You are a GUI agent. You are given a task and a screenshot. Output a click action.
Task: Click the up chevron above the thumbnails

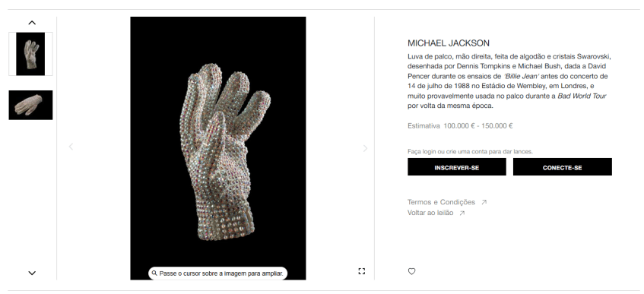(x=32, y=23)
